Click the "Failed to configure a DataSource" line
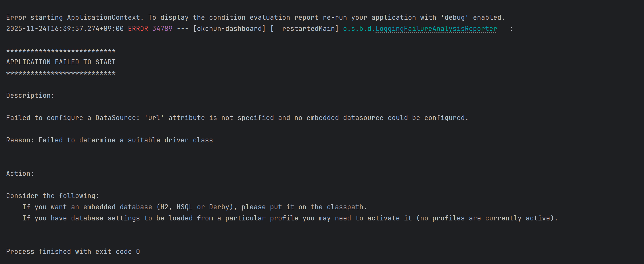Viewport: 644px width, 264px height. [x=73, y=118]
